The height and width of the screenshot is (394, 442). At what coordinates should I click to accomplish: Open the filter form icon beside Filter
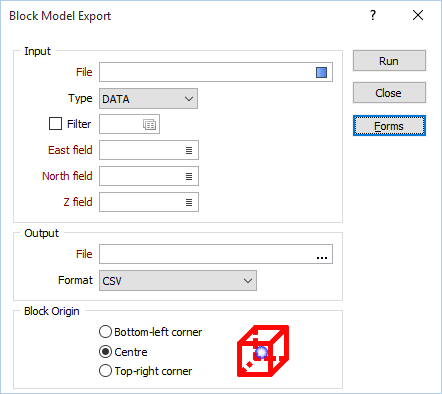[x=149, y=124]
